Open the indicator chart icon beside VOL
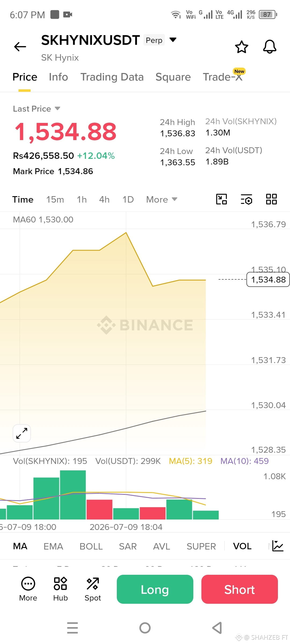This screenshot has width=290, height=644. pyautogui.click(x=278, y=546)
